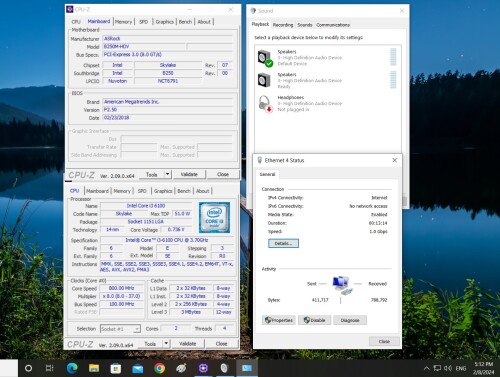Open the Communications tab in Sound dialog
Screen dimensions: 500x377
(333, 25)
